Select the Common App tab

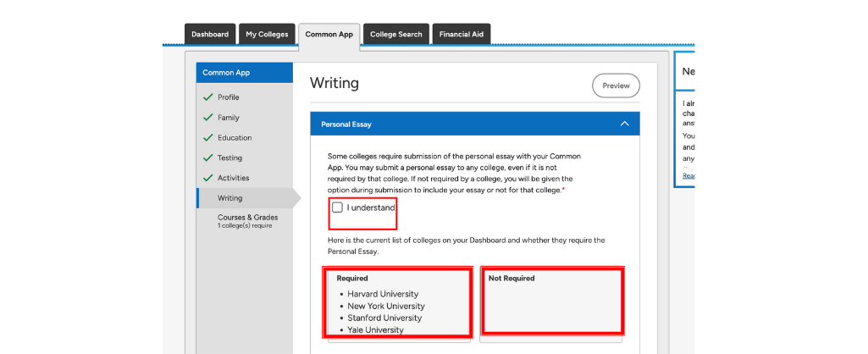(x=329, y=35)
